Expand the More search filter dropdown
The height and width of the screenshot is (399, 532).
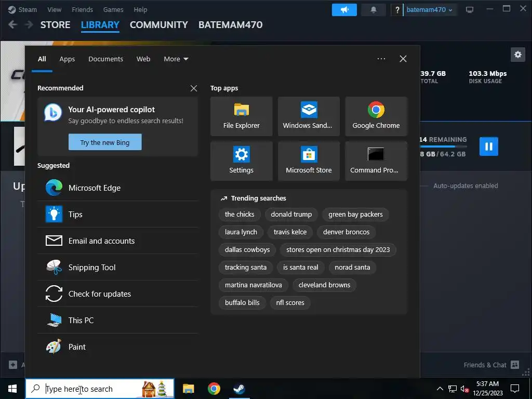click(x=176, y=59)
